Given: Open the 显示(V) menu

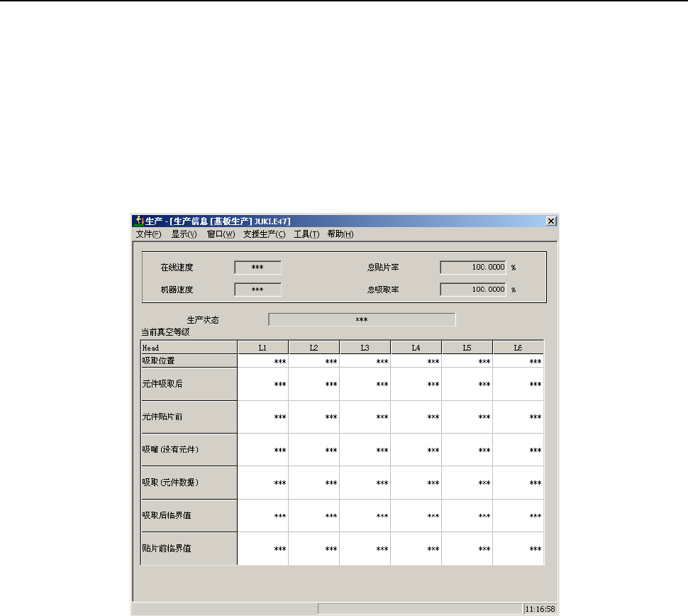Looking at the screenshot, I should [184, 234].
